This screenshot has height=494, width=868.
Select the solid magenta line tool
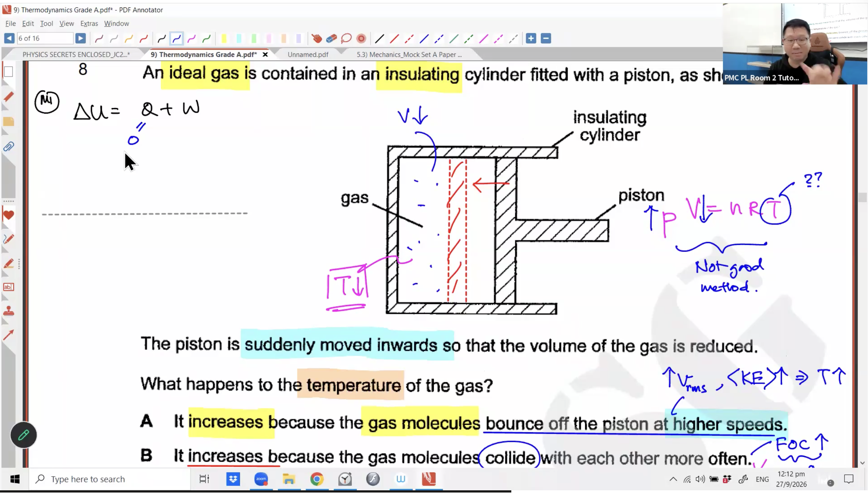click(x=483, y=38)
